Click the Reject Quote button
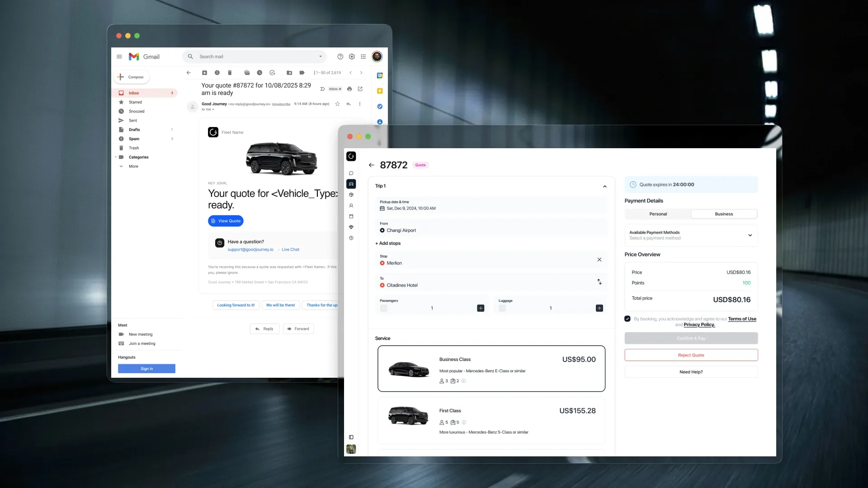868x488 pixels. [x=691, y=355]
